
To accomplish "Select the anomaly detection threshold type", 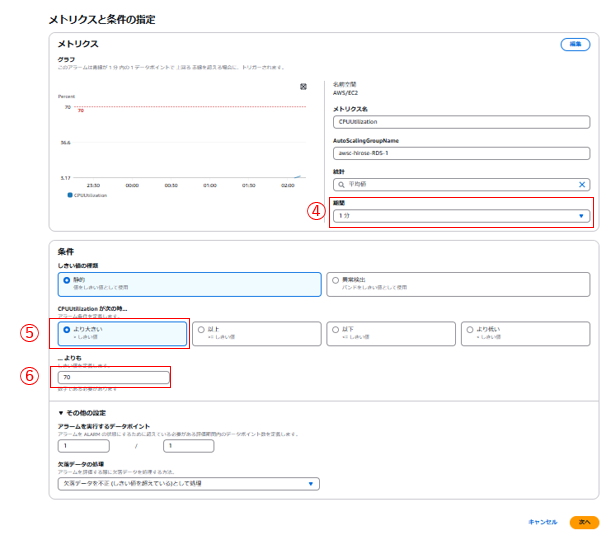I will point(458,284).
